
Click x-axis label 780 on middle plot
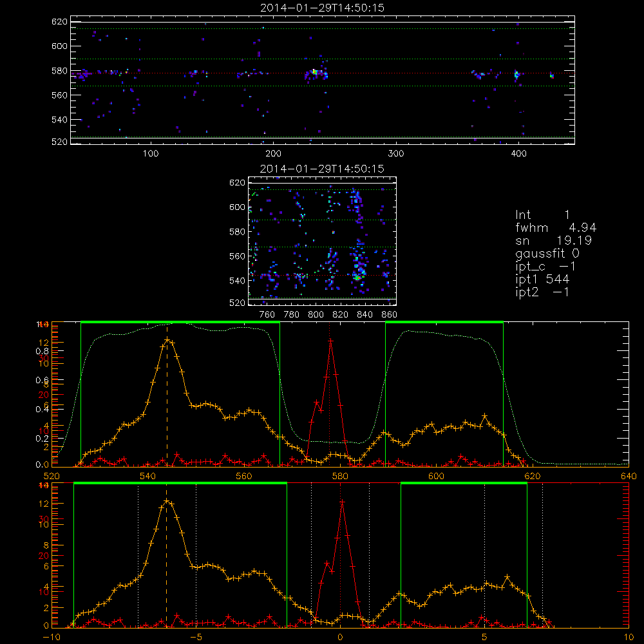[292, 315]
